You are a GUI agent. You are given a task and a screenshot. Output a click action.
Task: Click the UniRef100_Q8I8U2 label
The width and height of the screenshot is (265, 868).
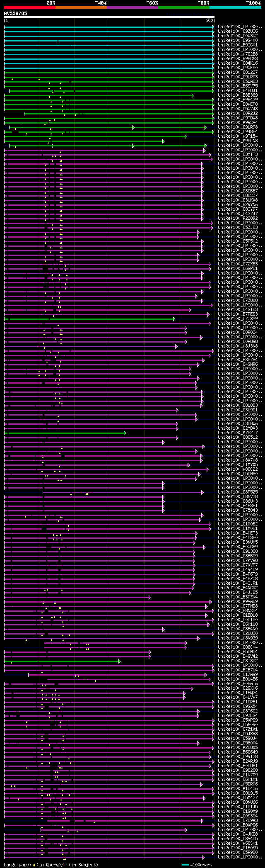click(238, 661)
